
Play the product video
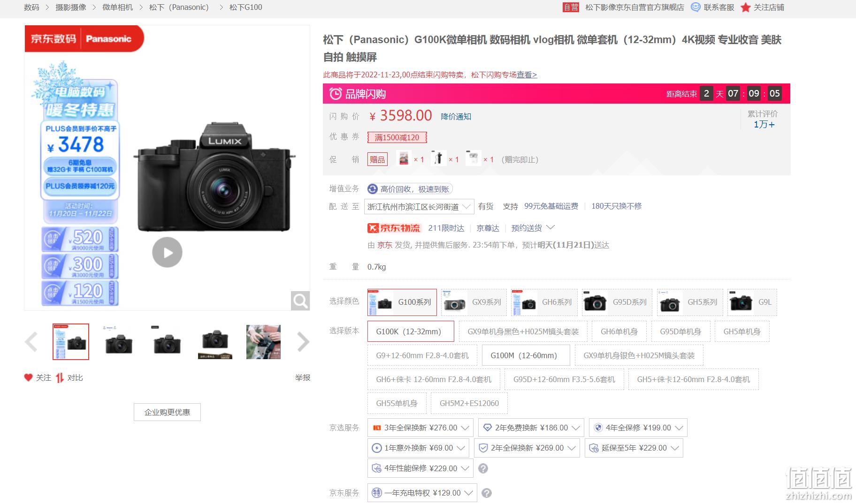tap(167, 252)
